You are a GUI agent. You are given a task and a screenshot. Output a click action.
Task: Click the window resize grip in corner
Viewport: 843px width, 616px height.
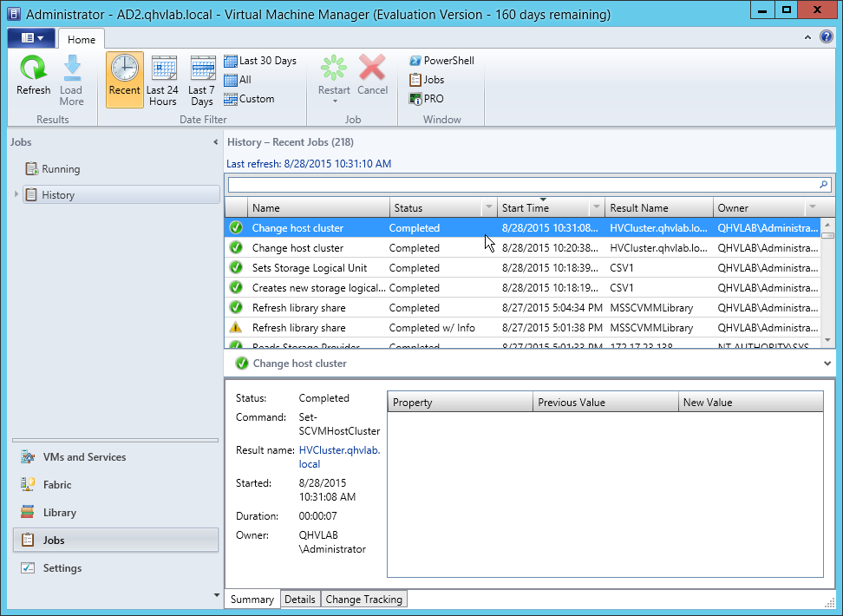[x=829, y=602]
